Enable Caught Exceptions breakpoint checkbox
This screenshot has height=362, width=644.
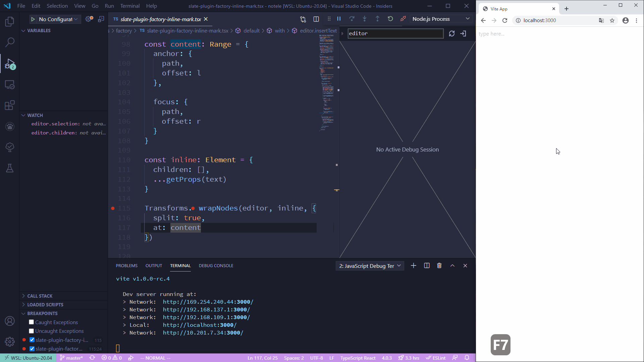tap(32, 322)
